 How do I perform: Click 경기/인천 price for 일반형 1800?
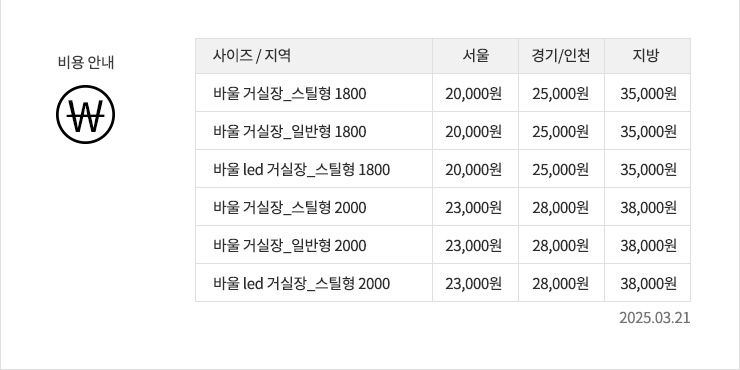tap(561, 132)
